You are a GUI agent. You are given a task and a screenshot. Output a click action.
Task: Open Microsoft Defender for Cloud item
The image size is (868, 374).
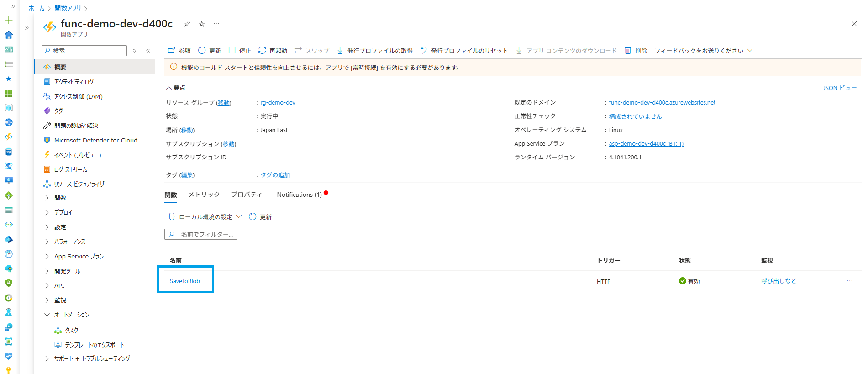[x=95, y=140]
